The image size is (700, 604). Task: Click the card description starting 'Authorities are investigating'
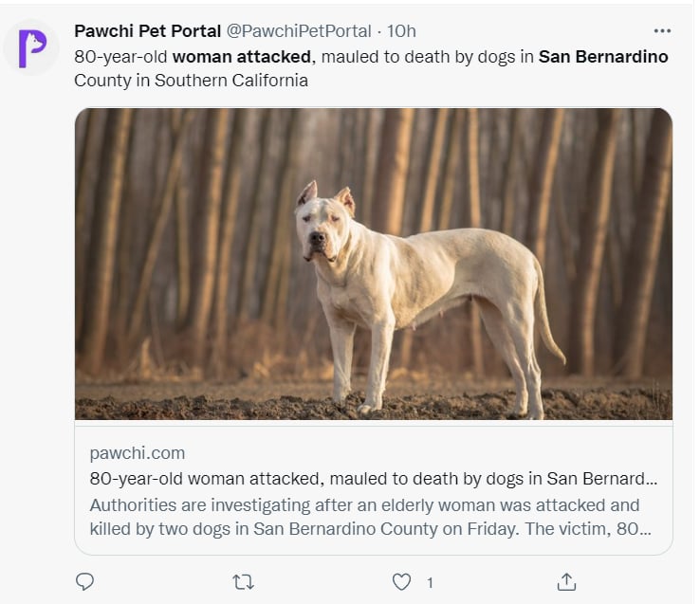(x=371, y=517)
